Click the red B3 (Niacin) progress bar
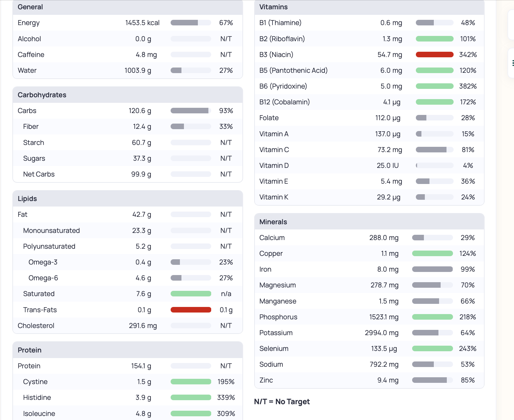This screenshot has height=420, width=514. [x=434, y=55]
